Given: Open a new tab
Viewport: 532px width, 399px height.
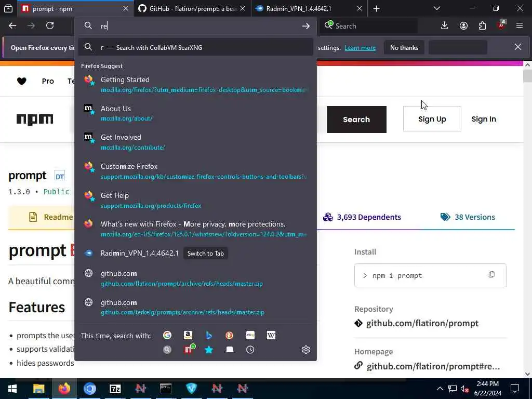Looking at the screenshot, I should (376, 9).
